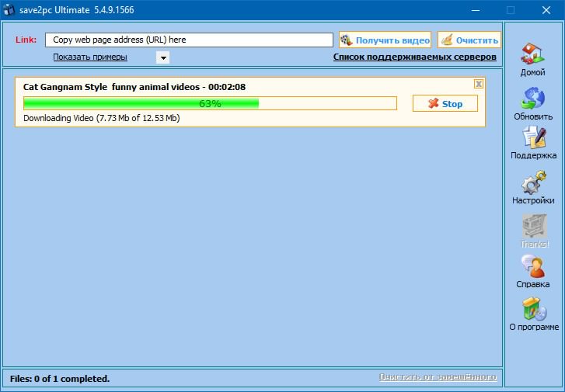Close the save2pc Ultimate window
Image resolution: width=565 pixels, height=392 pixels.
click(x=546, y=10)
